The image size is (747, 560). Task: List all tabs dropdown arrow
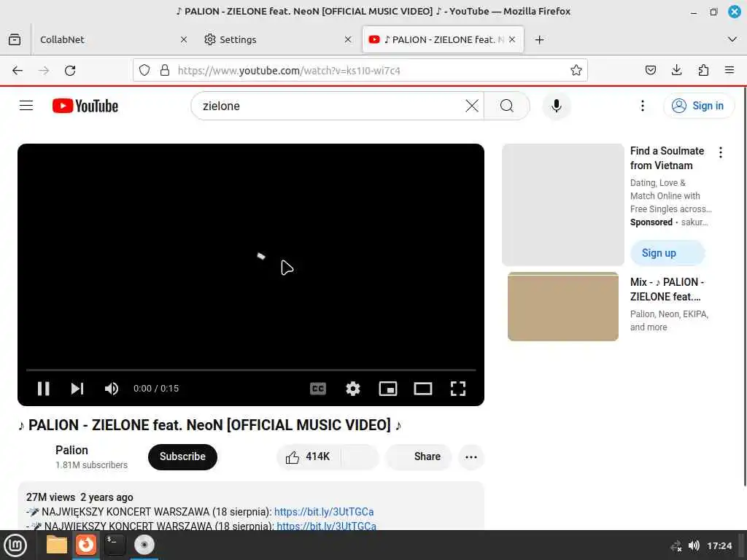pos(732,39)
